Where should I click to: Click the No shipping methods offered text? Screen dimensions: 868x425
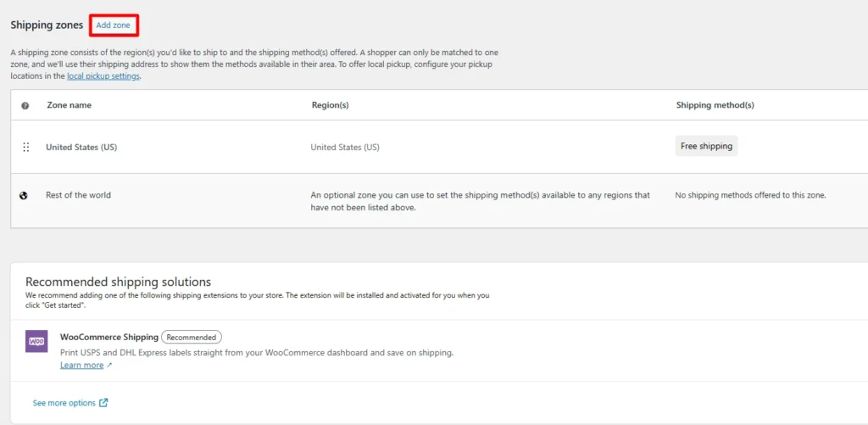pyautogui.click(x=751, y=195)
